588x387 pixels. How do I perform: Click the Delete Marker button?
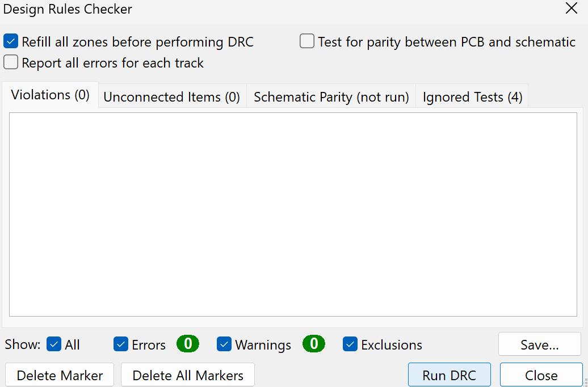60,375
